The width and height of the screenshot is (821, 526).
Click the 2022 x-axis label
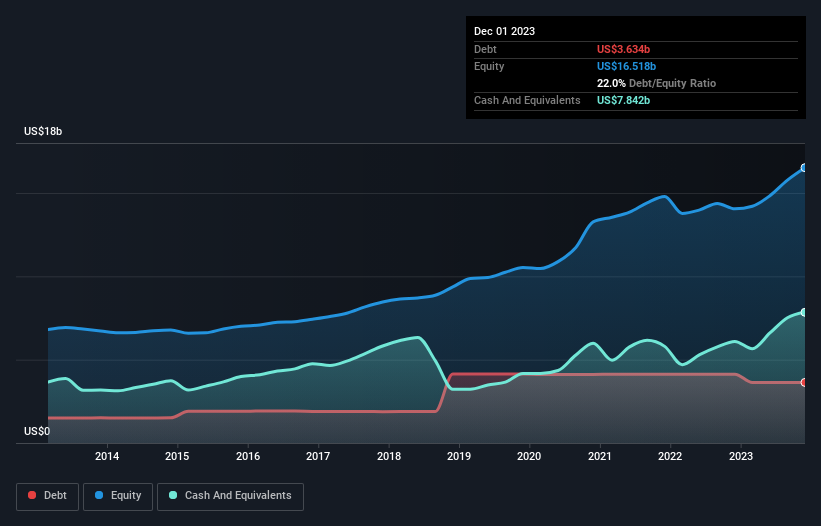670,456
